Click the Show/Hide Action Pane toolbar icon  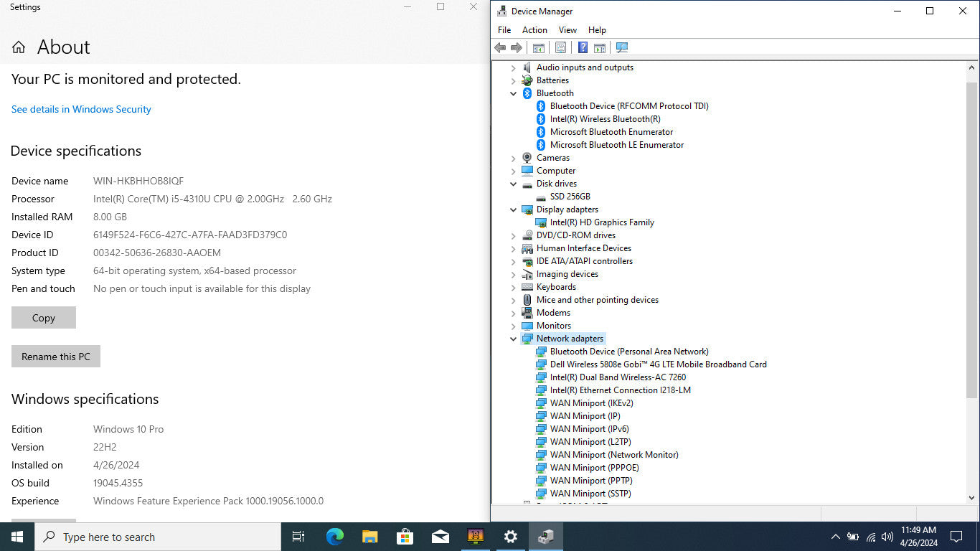tap(600, 47)
